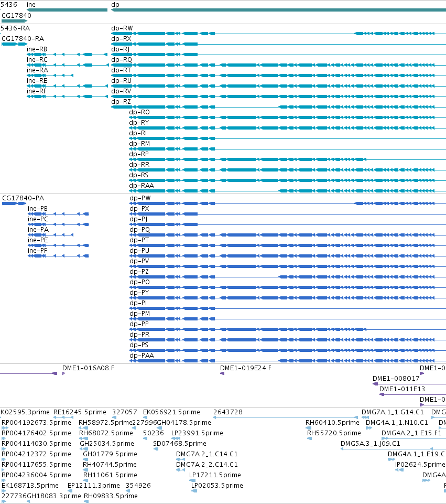
Task: Click transcript dp-RJ
Action: [121, 49]
